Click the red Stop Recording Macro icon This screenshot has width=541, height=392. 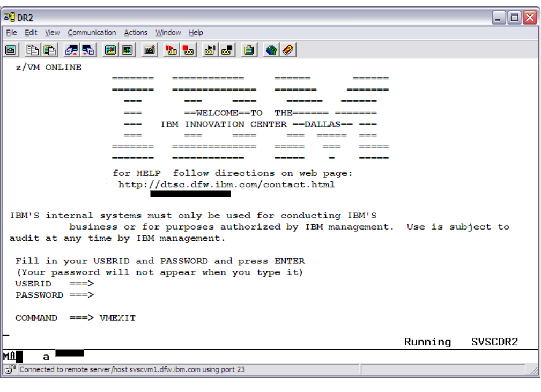[x=188, y=50]
